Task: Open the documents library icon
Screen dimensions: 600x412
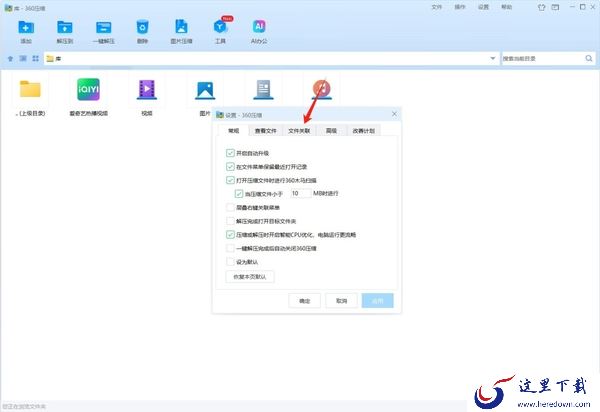Action: (263, 90)
